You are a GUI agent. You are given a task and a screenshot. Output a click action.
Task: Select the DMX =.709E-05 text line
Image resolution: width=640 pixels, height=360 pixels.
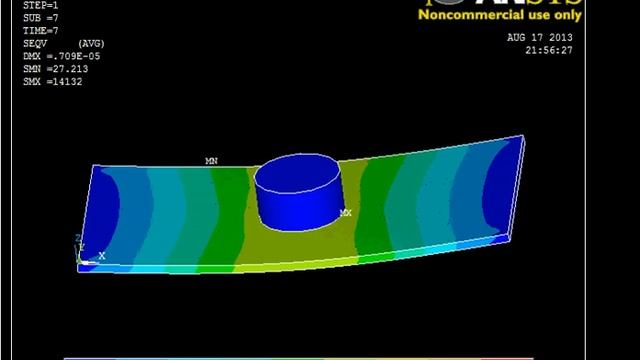coord(62,56)
